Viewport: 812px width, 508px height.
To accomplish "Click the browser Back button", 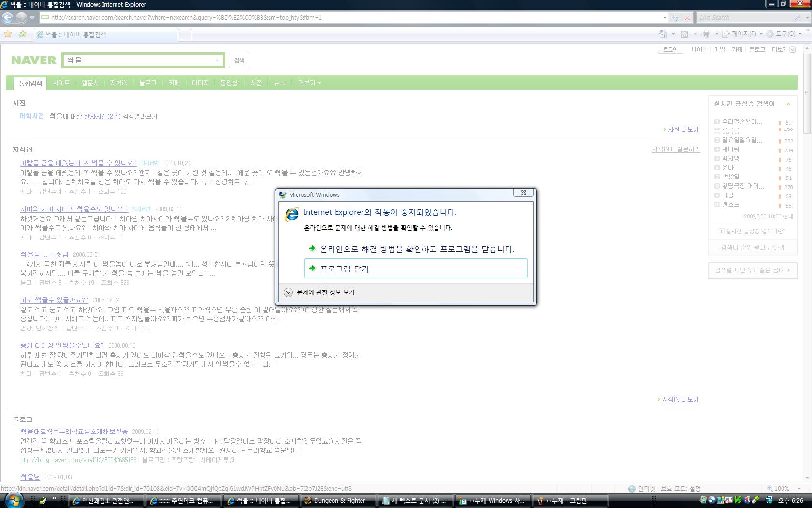I will [8, 17].
